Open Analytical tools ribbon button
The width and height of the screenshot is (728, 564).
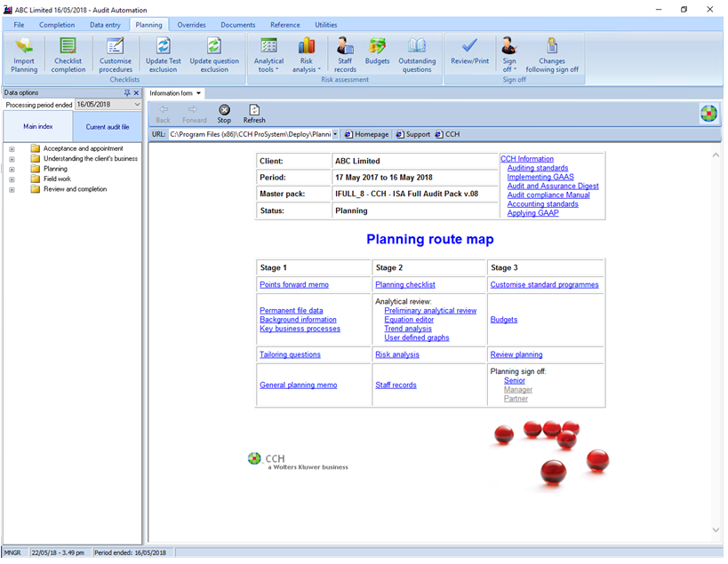268,56
